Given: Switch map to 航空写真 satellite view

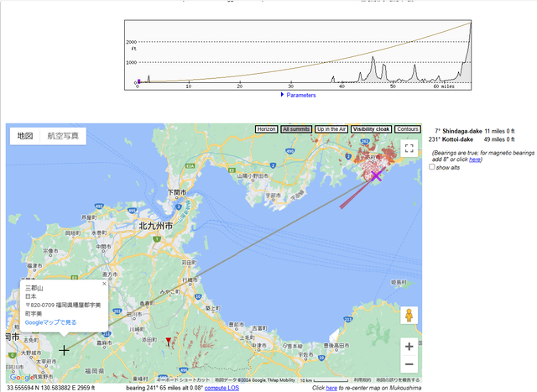Looking at the screenshot, I should click(63, 136).
